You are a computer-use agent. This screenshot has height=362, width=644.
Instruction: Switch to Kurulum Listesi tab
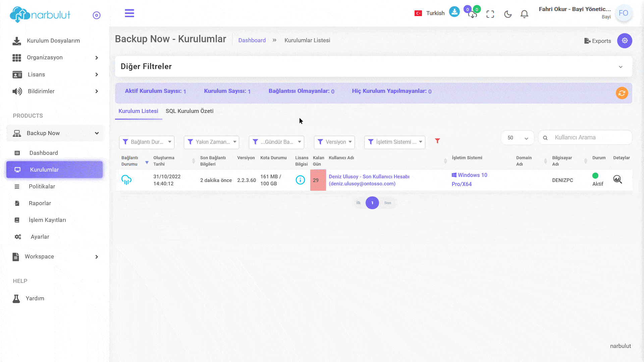(138, 111)
